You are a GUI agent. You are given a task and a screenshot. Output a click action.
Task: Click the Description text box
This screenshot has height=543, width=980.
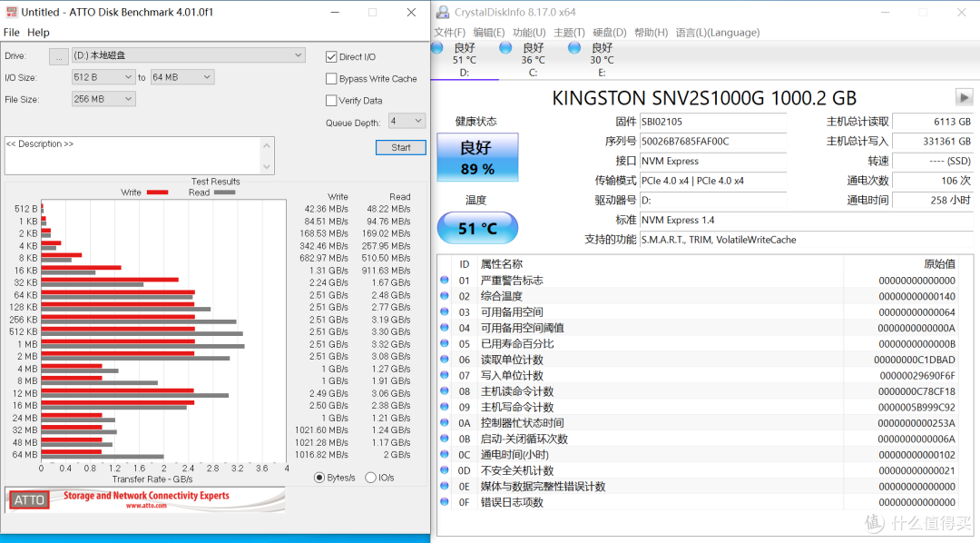pos(132,156)
